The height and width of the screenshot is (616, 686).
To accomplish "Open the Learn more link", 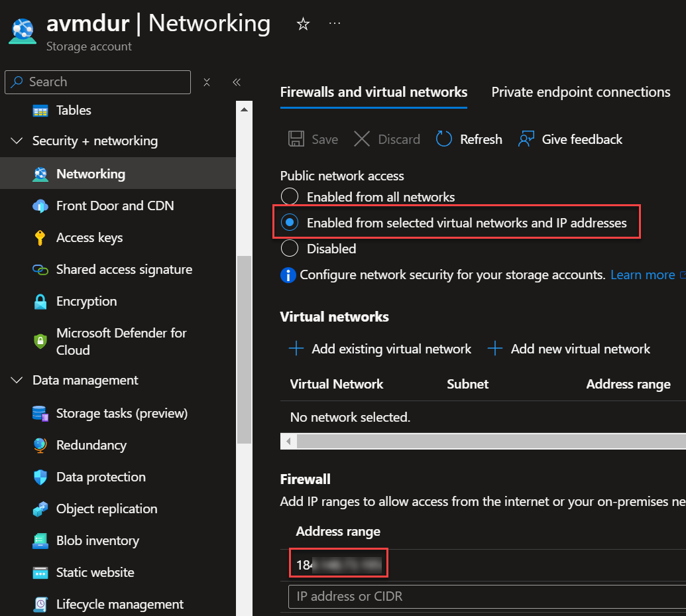I will pyautogui.click(x=642, y=275).
